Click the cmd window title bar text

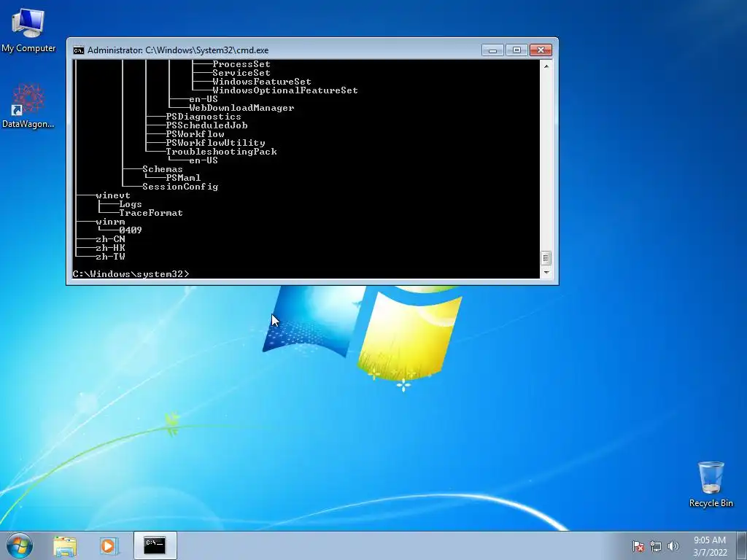[178, 50]
